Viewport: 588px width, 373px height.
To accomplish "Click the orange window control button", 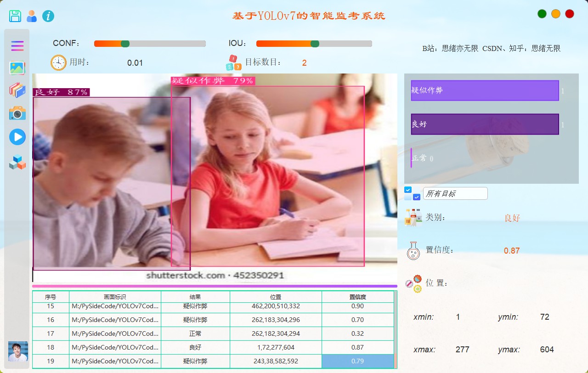I will 556,14.
